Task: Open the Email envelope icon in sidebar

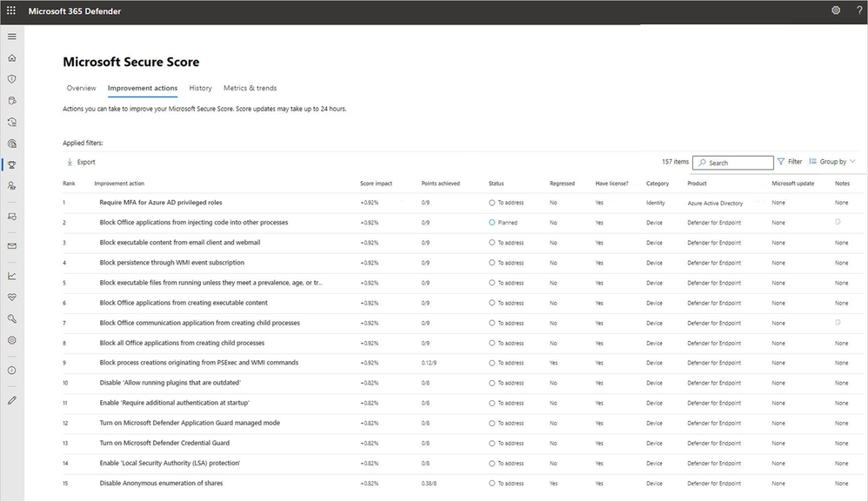Action: click(x=11, y=245)
